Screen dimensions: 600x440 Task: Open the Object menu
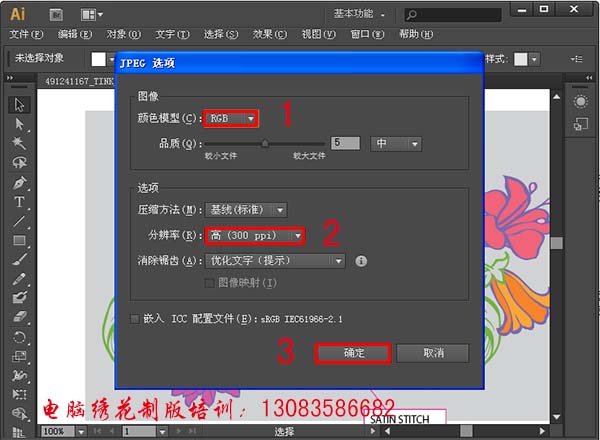pyautogui.click(x=124, y=34)
